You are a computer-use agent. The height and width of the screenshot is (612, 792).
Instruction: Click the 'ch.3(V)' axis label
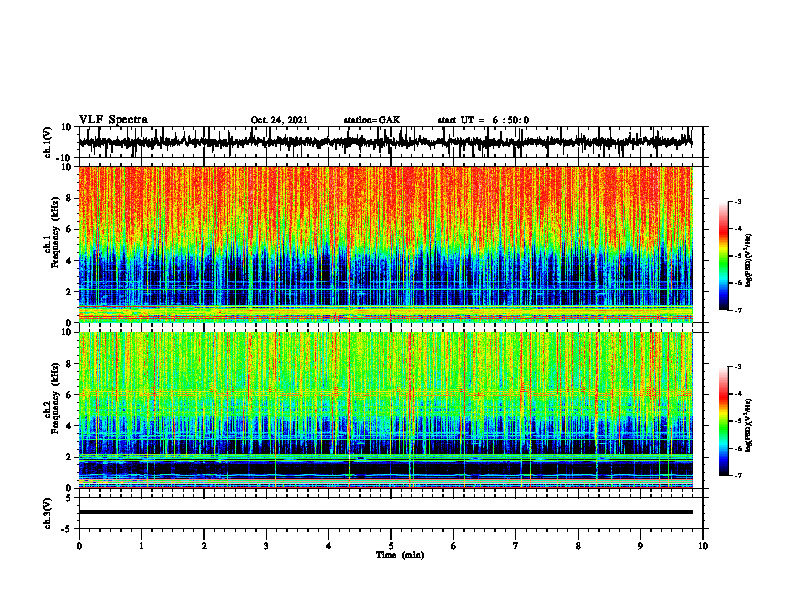click(48, 514)
